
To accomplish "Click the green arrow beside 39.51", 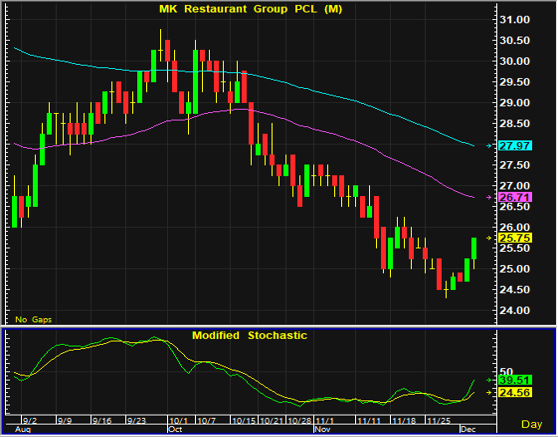I will 489,380.
